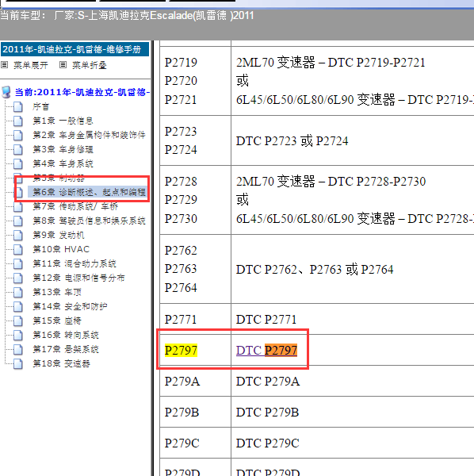Click the 菜单折叠 collapse-menu icon
The image size is (474, 476).
63,65
